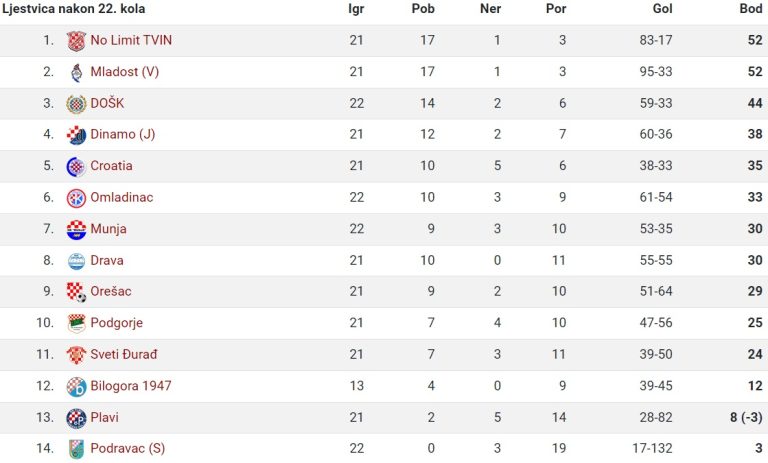
Task: Open the Plavi team link
Action: [104, 417]
